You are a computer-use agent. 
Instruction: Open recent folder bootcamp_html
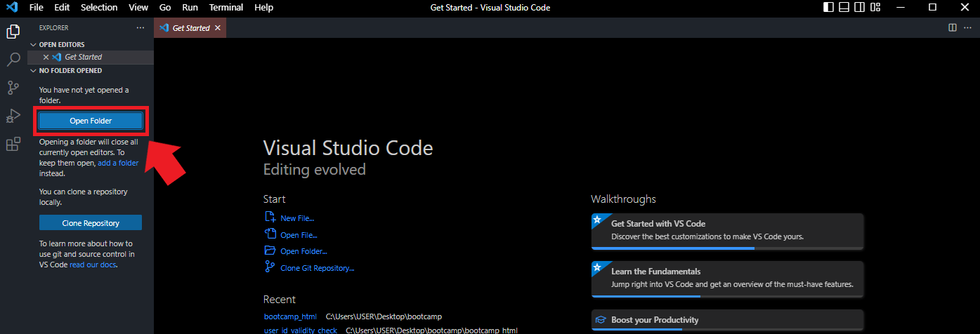290,316
